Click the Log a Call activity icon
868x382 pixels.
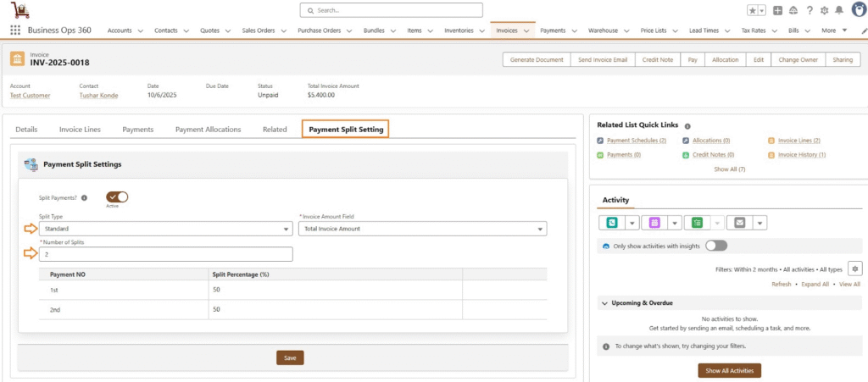click(612, 223)
